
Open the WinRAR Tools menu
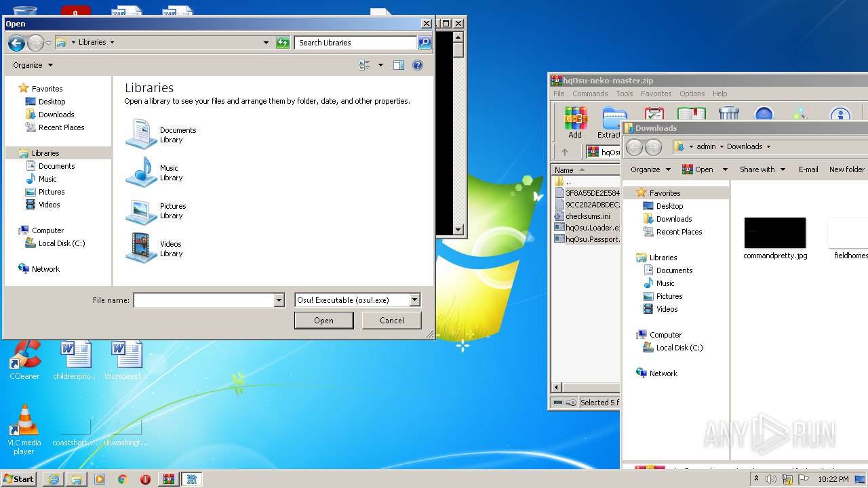coord(625,94)
